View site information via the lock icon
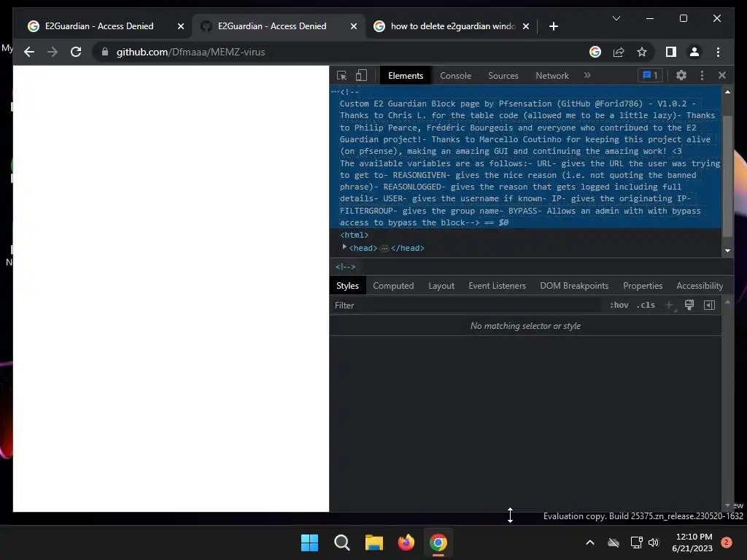The image size is (747, 560). 105,52
